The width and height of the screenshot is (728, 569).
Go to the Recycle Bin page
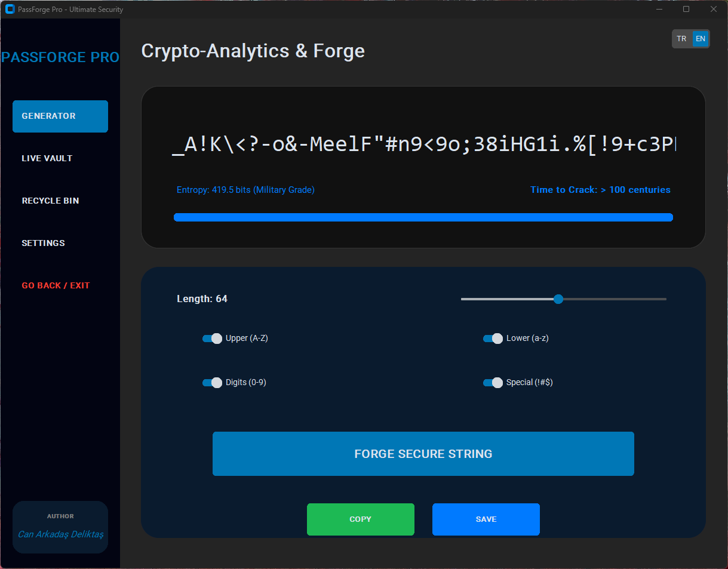[x=50, y=201]
